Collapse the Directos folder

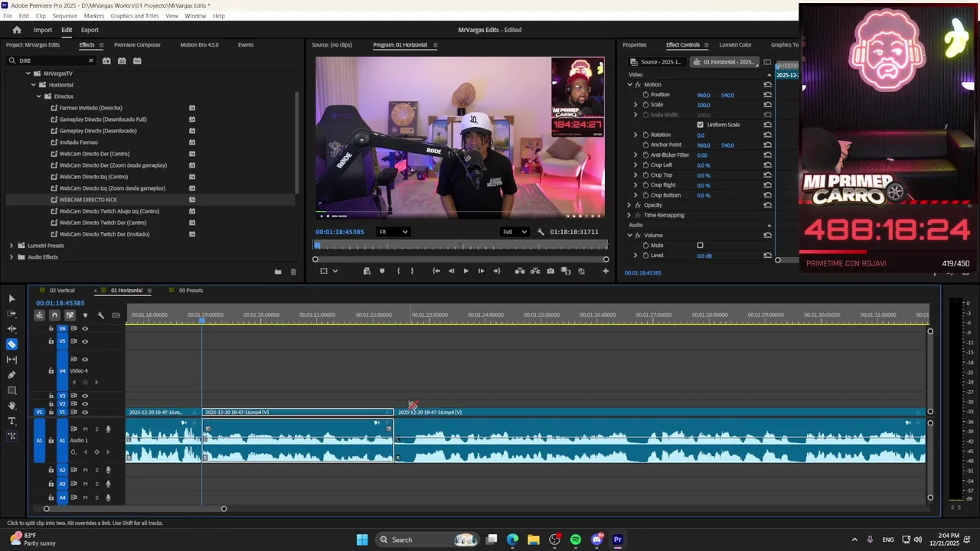coord(38,96)
